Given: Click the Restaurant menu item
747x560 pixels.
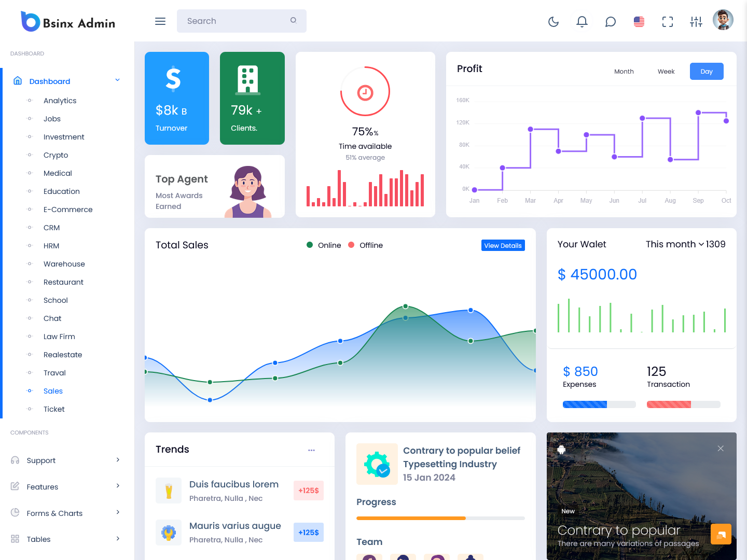Looking at the screenshot, I should pyautogui.click(x=63, y=282).
